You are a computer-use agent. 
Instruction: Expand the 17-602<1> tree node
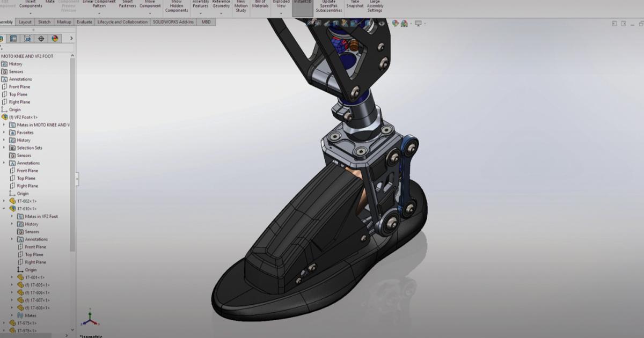click(4, 201)
